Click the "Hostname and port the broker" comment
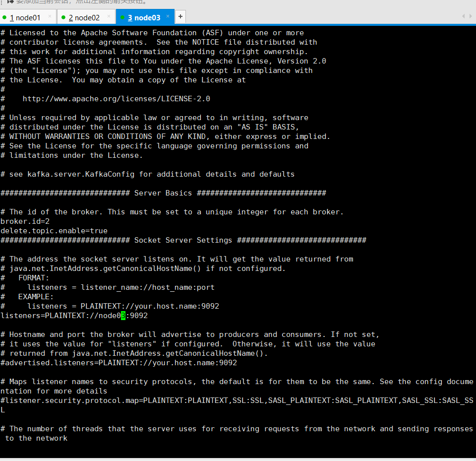Viewport: 476px width, 461px height. (x=190, y=334)
